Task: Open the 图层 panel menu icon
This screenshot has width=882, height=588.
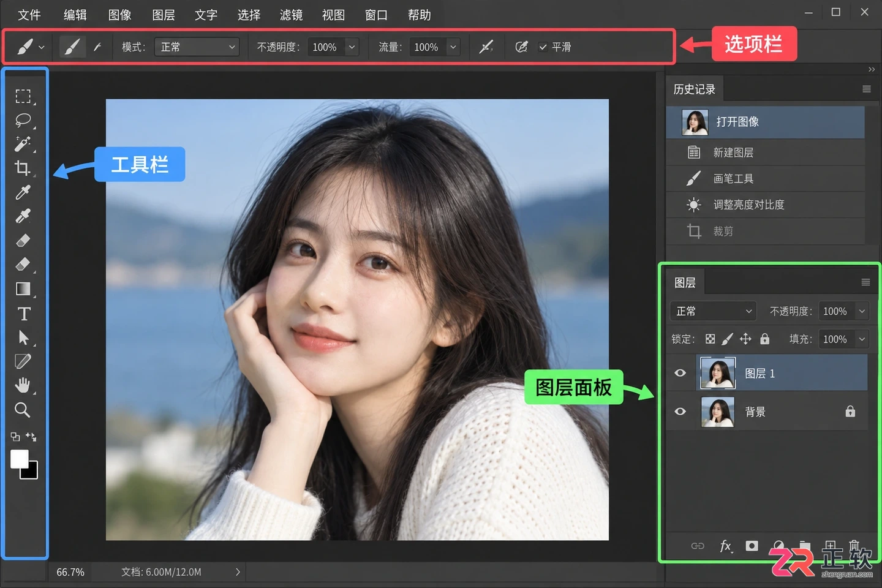Action: pyautogui.click(x=865, y=282)
